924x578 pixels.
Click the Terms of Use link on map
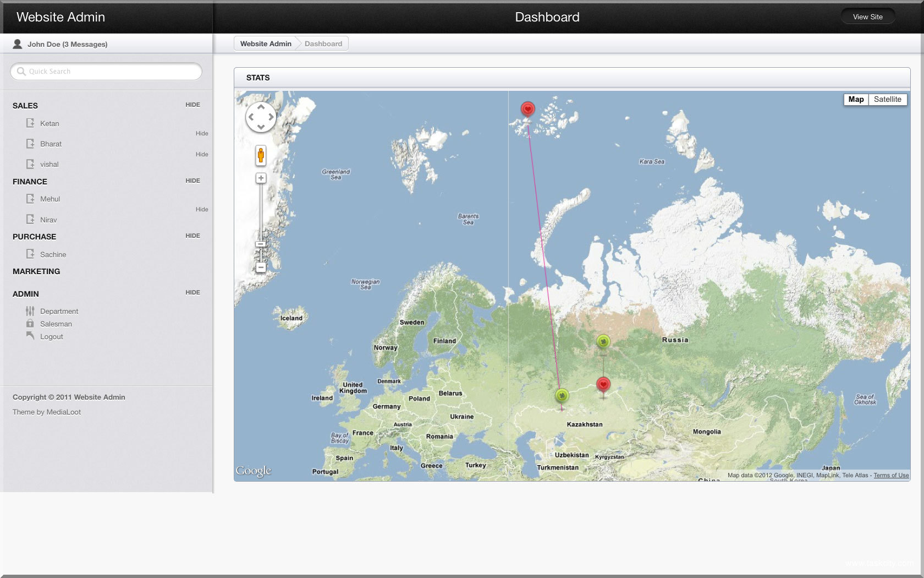pyautogui.click(x=891, y=475)
